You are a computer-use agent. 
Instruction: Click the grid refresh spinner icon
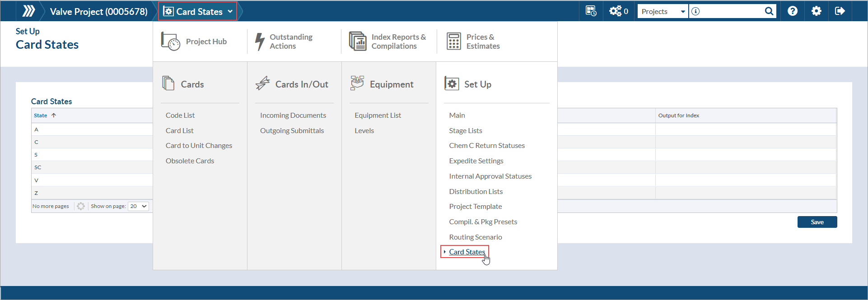[81, 206]
